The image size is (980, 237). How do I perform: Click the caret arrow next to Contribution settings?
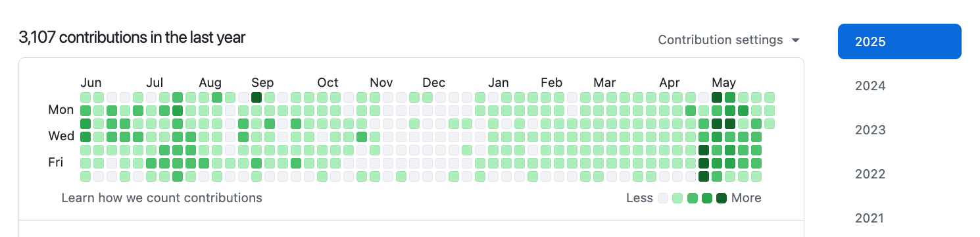796,41
